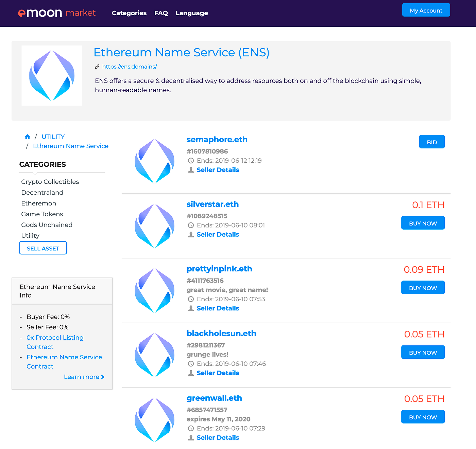Open semaphore.eth ENS thumbnail image

click(x=155, y=161)
